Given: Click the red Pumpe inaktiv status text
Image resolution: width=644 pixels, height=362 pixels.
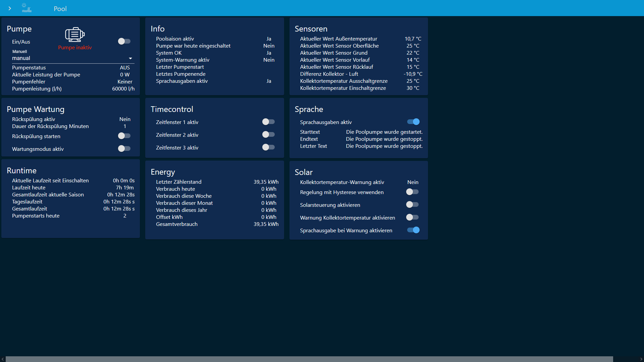Looking at the screenshot, I should point(75,48).
